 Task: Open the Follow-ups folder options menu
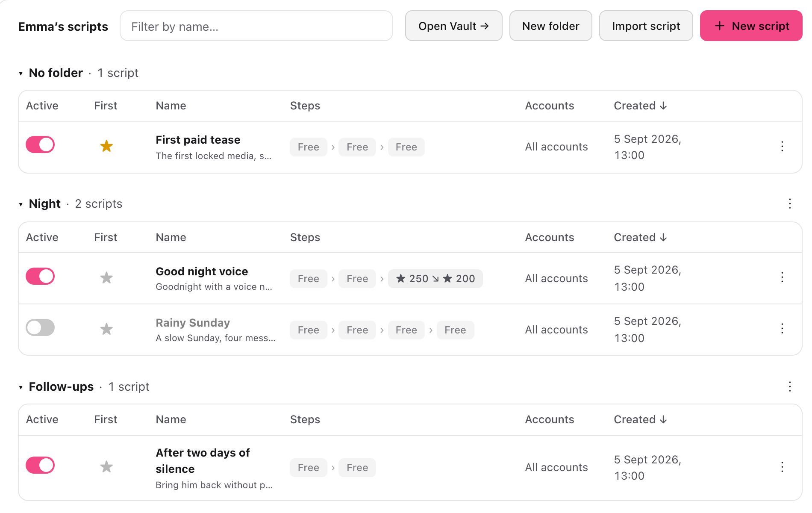click(790, 386)
